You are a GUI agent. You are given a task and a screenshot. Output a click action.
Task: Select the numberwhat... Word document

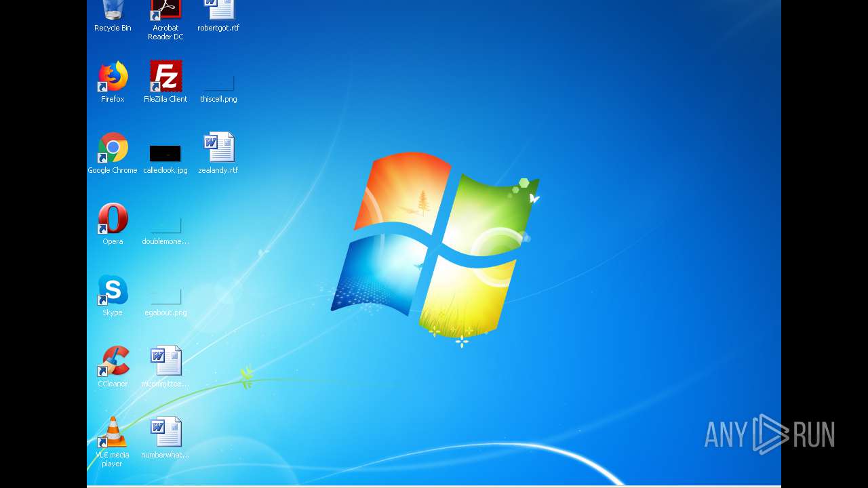[165, 432]
